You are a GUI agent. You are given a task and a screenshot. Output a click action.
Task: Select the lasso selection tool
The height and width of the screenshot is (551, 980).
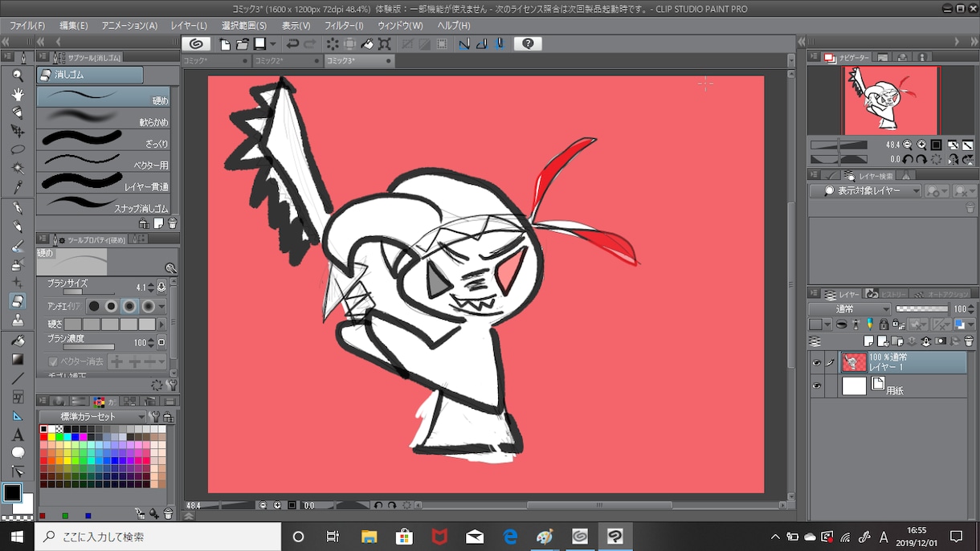18,149
